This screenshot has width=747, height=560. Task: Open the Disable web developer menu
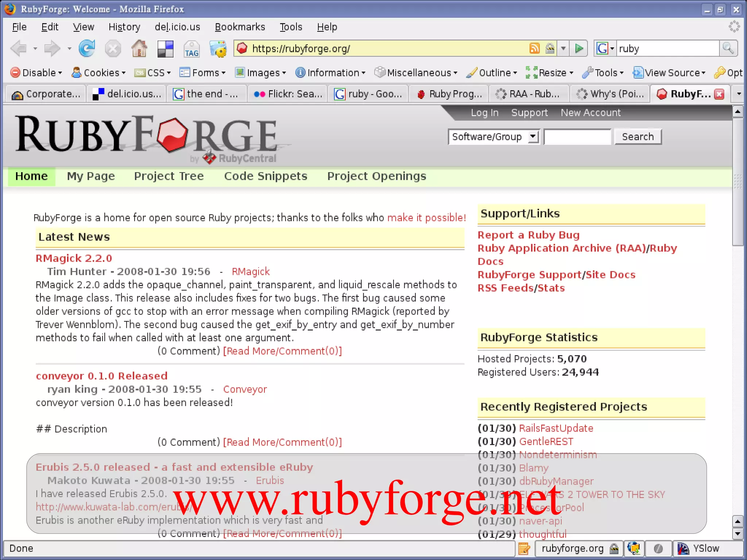36,73
